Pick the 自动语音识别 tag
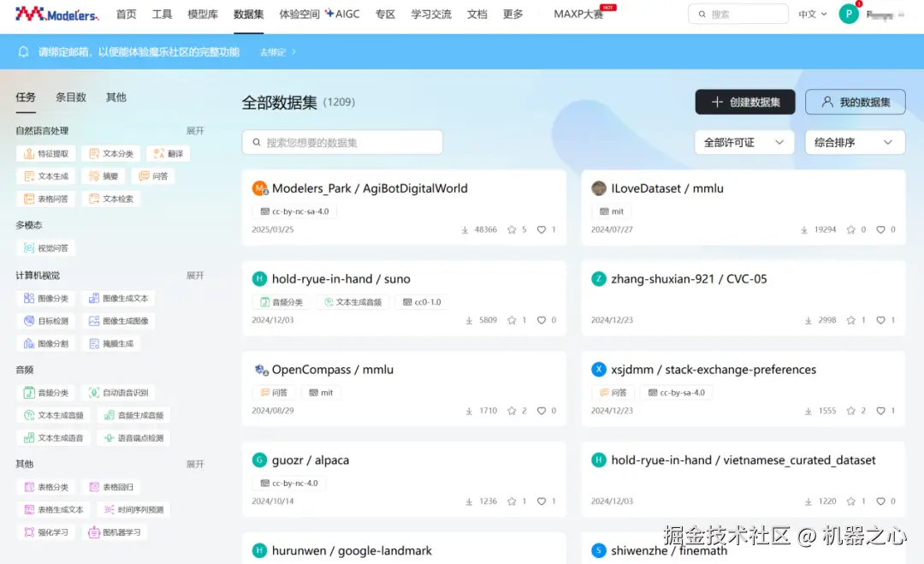The width and height of the screenshot is (924, 564). click(x=118, y=393)
